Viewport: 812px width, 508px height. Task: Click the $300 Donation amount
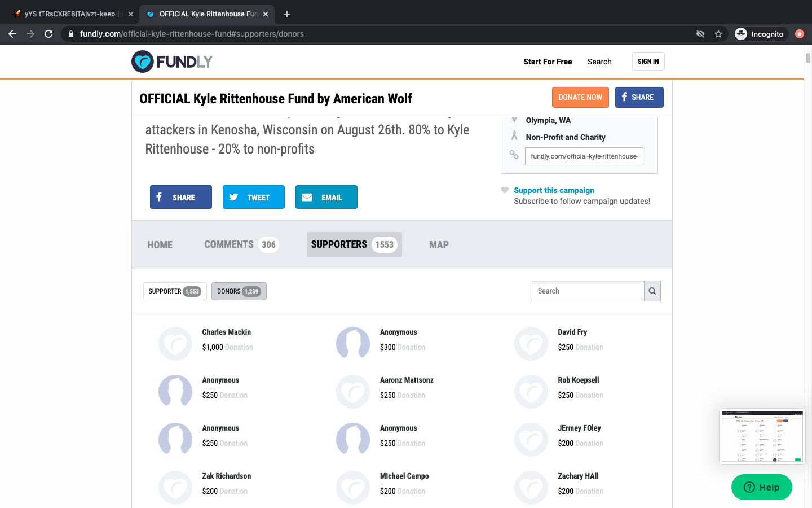pyautogui.click(x=403, y=347)
